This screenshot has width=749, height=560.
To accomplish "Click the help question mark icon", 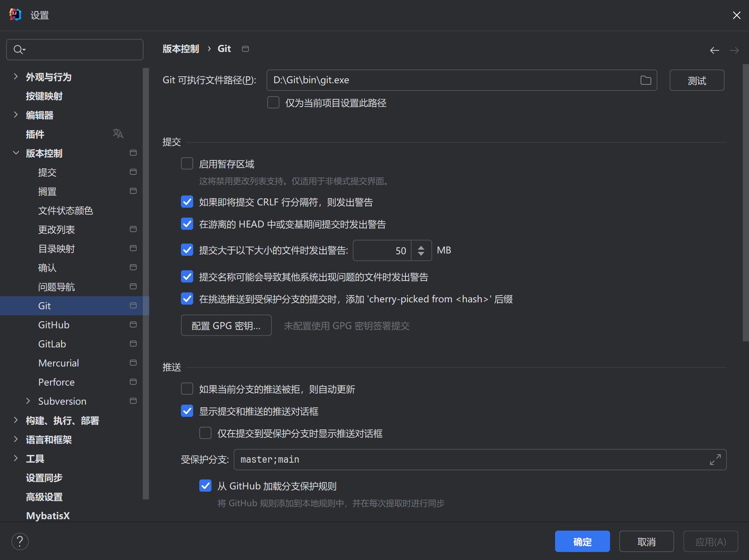I will coord(20,541).
